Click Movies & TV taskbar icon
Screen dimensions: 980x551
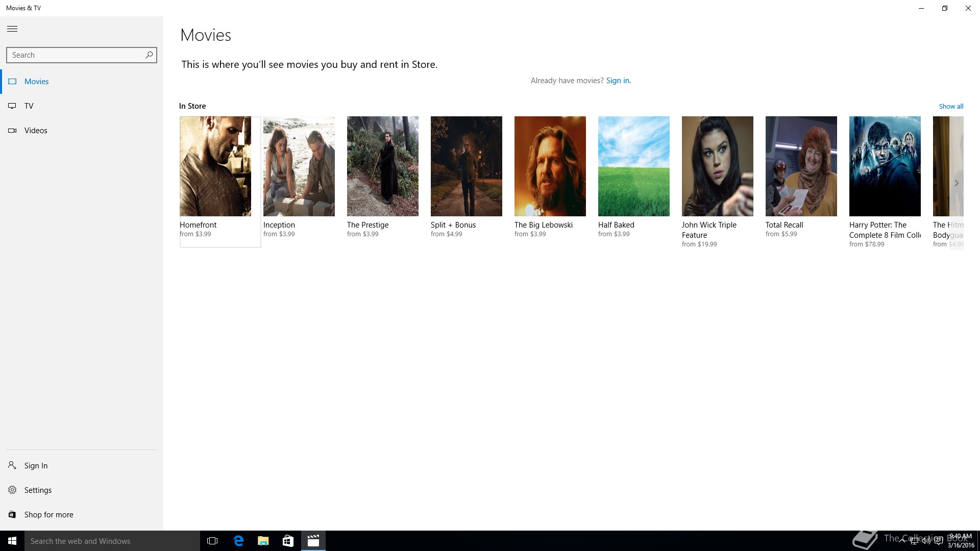[x=313, y=541]
